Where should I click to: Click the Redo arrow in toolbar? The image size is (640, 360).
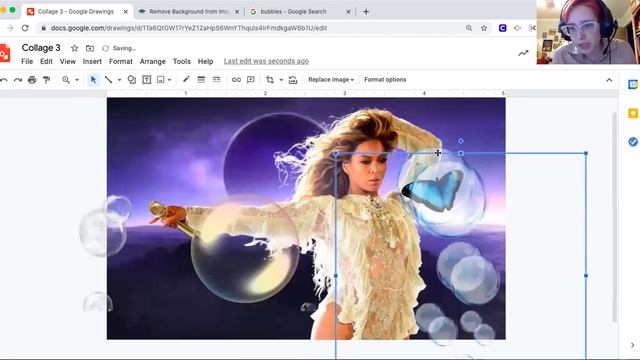tap(18, 80)
